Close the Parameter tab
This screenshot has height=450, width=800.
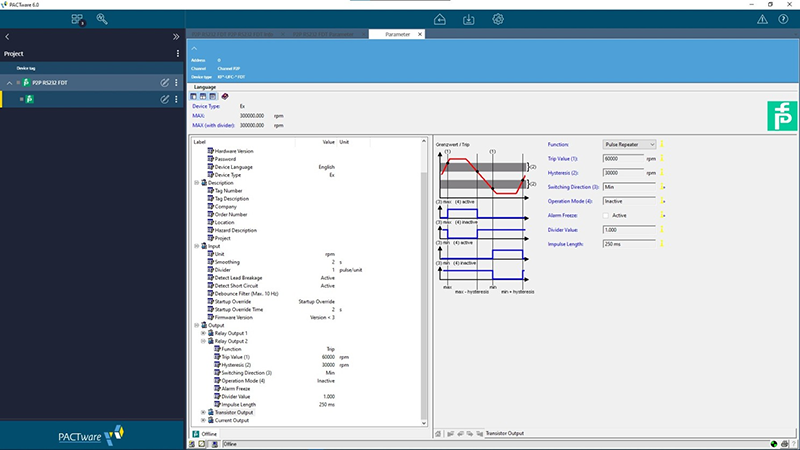(x=420, y=34)
